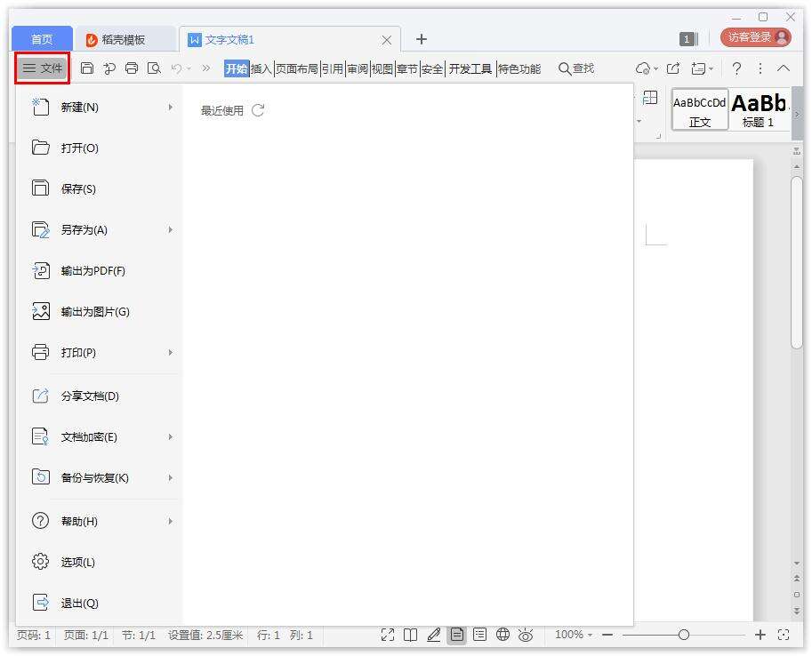
Task: Close the 文字文稿1 document tab
Action: pos(386,40)
